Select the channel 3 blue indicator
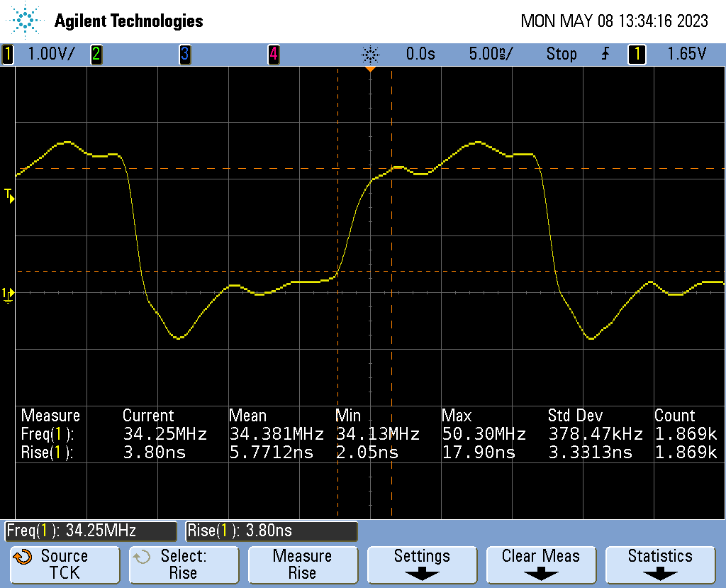The width and height of the screenshot is (726, 588). point(184,54)
